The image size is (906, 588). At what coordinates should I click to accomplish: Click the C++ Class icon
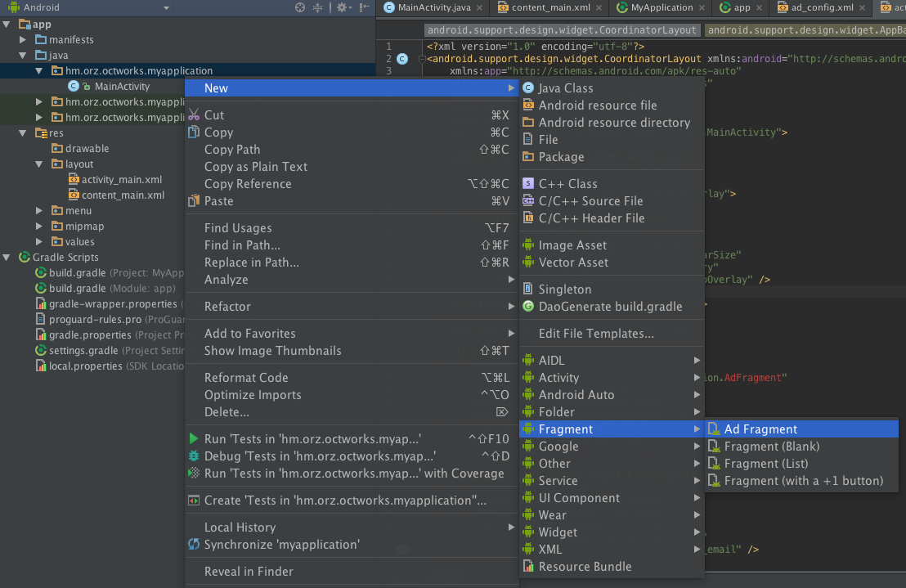528,184
